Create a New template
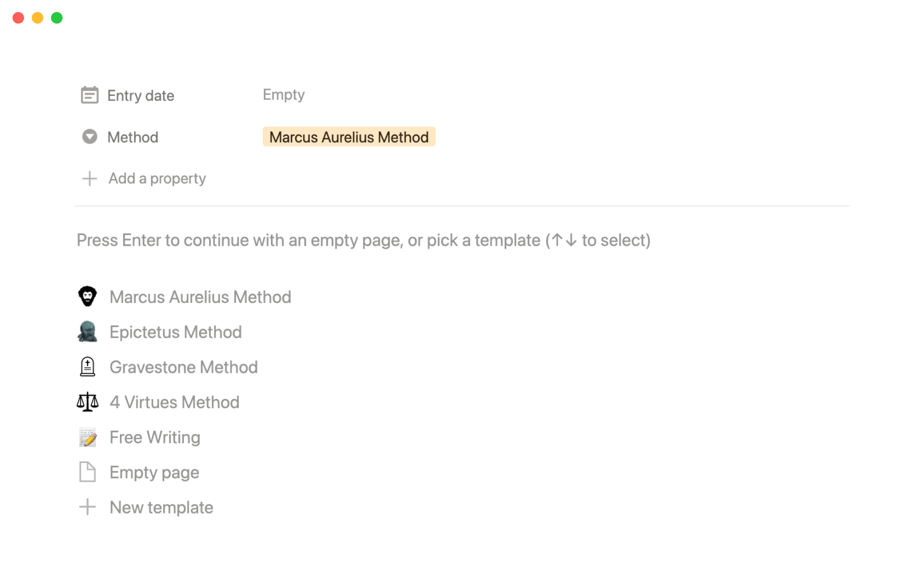This screenshot has width=924, height=578. pos(161,508)
